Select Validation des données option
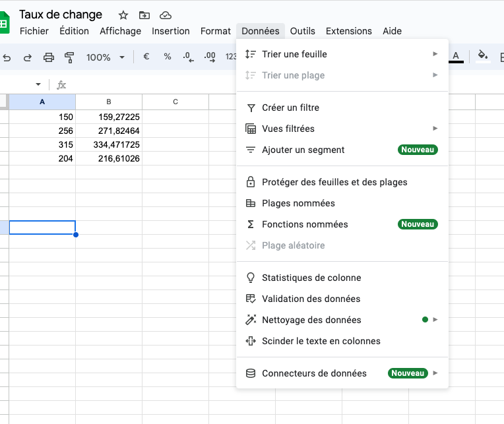This screenshot has width=504, height=424. [342, 299]
